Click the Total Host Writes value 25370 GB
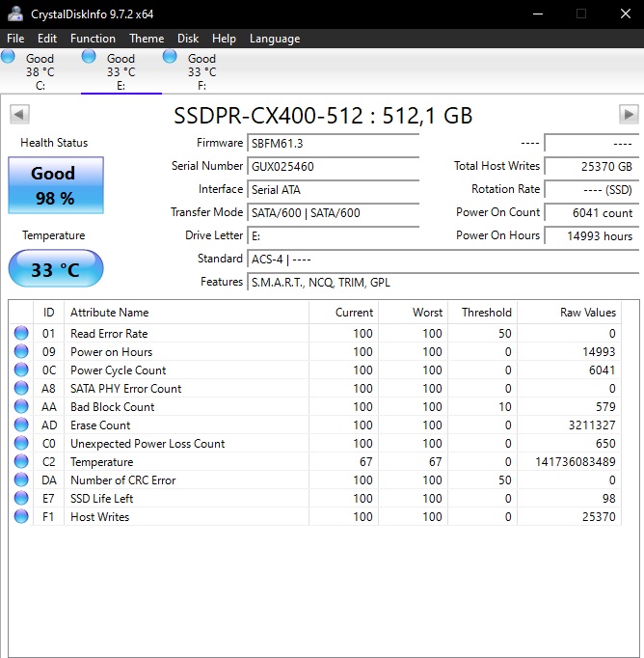 click(592, 167)
